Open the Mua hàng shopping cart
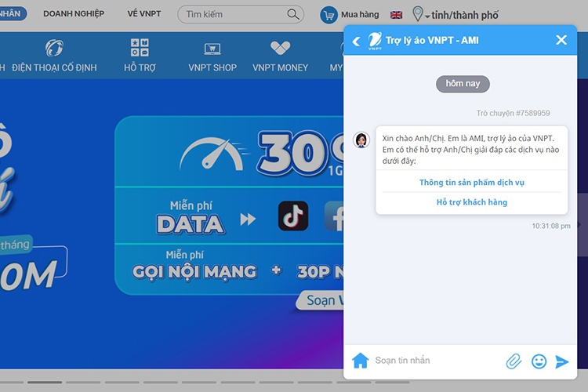Viewport: 588px width, 392px height. [x=328, y=16]
